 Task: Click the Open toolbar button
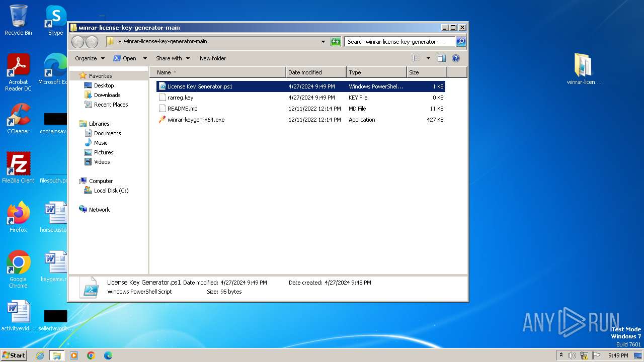[x=126, y=58]
